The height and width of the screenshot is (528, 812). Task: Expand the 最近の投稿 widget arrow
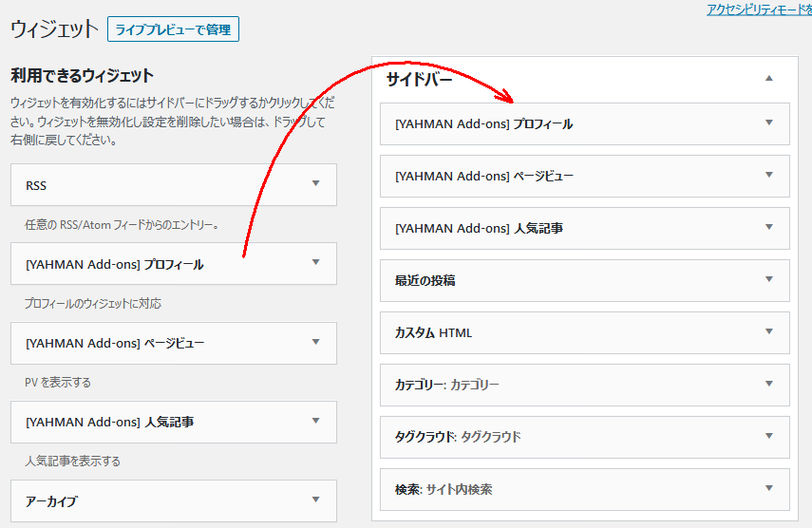(x=769, y=279)
